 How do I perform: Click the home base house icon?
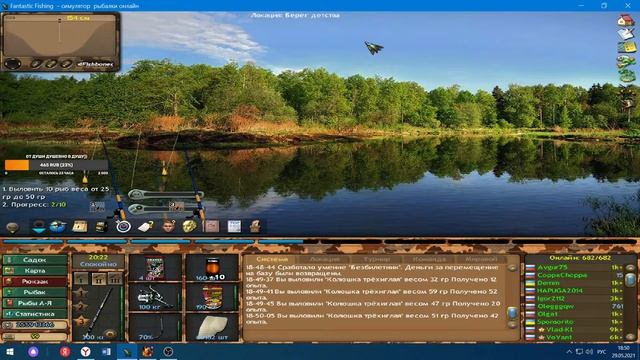625,20
